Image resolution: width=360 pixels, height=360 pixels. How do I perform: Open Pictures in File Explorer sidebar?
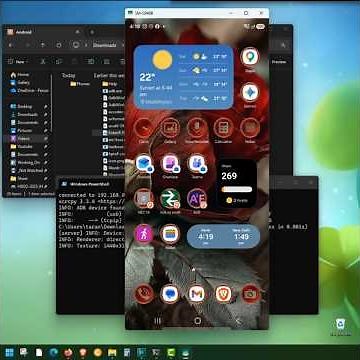[24, 131]
